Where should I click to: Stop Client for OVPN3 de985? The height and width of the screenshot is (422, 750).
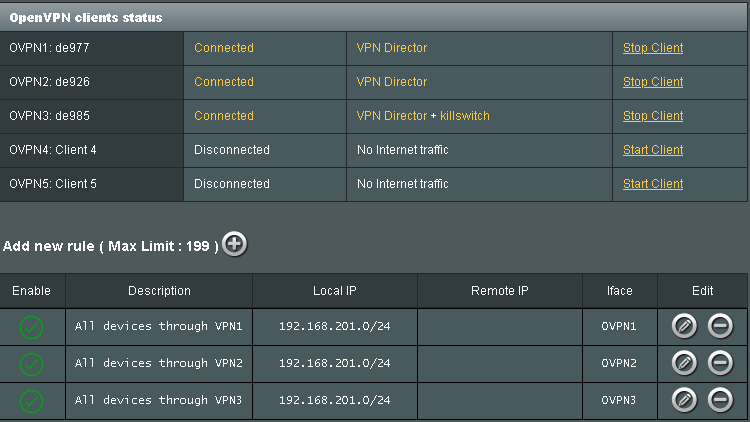653,116
